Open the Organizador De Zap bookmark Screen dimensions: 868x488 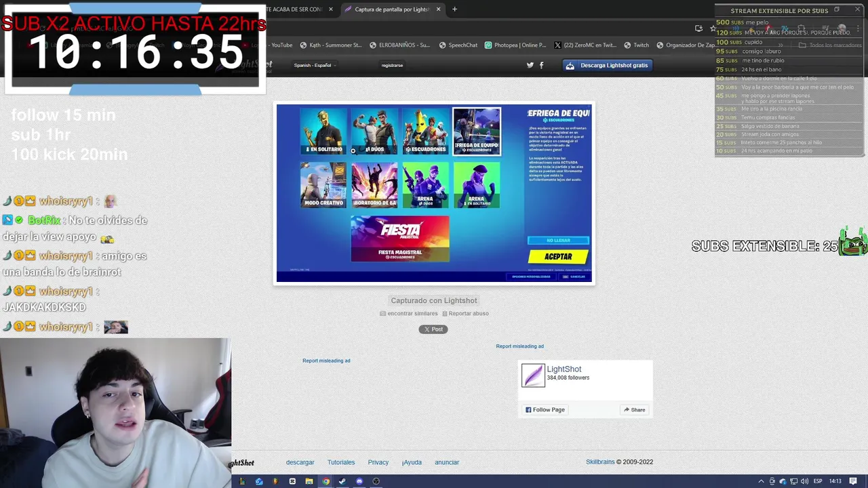686,45
